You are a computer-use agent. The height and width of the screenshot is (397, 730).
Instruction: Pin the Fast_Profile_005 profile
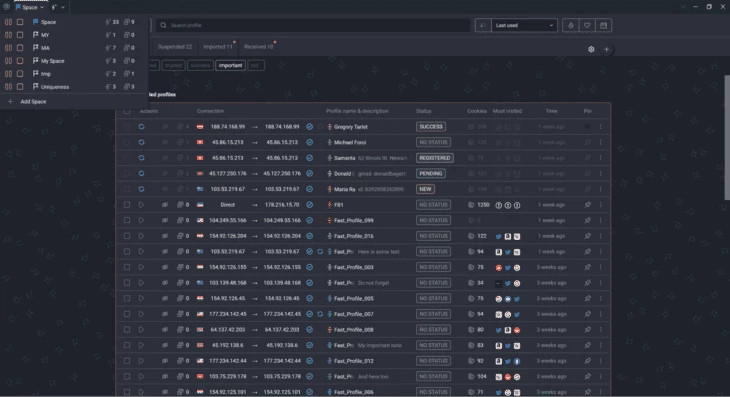(588, 298)
